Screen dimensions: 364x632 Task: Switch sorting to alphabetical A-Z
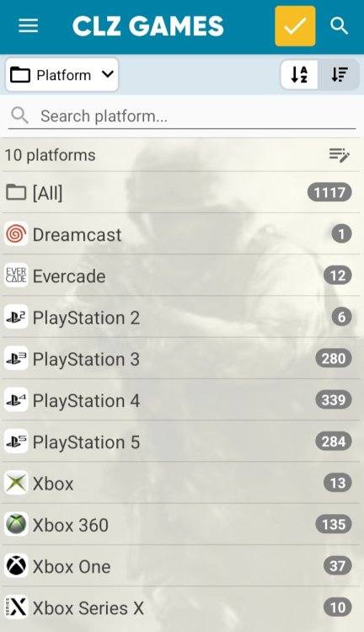299,74
